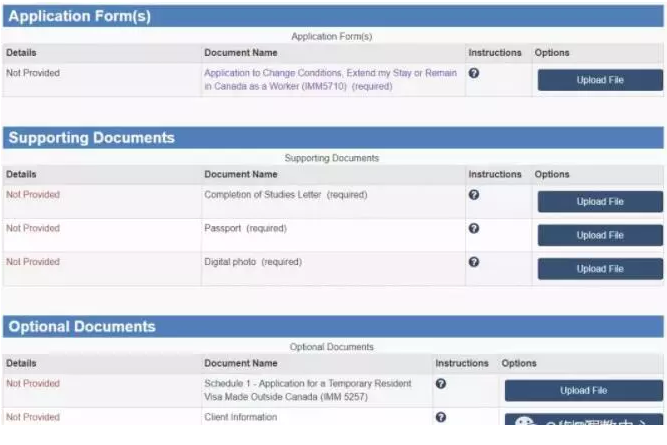Click the Application Form(s) section header
The height and width of the screenshot is (445, 667).
80,16
